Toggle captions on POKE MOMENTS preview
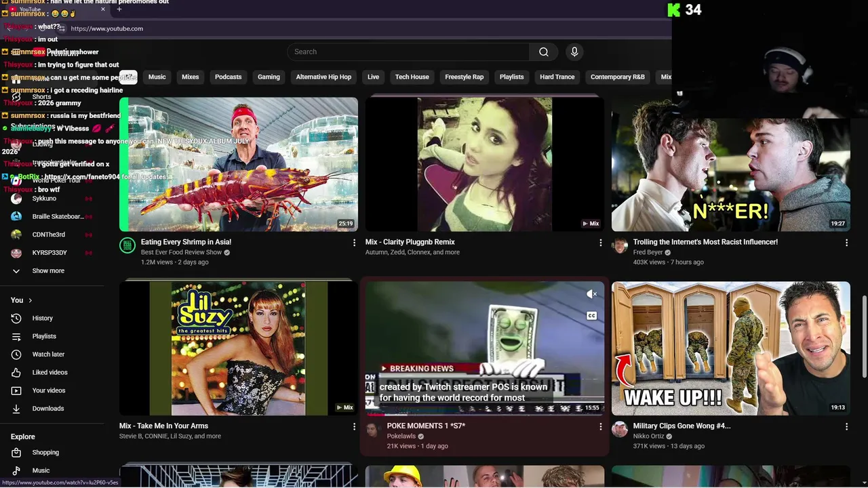The width and height of the screenshot is (868, 488). [x=591, y=316]
